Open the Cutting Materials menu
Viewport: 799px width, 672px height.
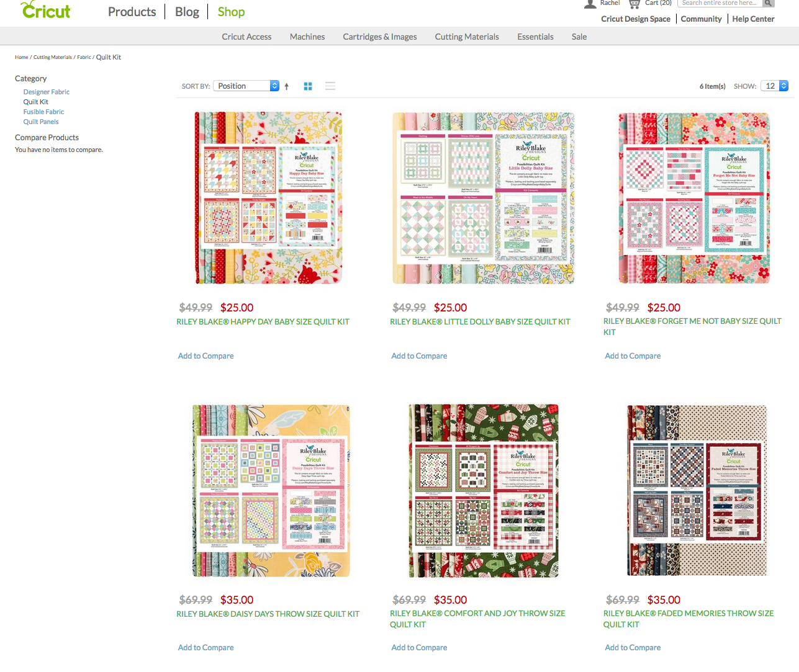466,37
